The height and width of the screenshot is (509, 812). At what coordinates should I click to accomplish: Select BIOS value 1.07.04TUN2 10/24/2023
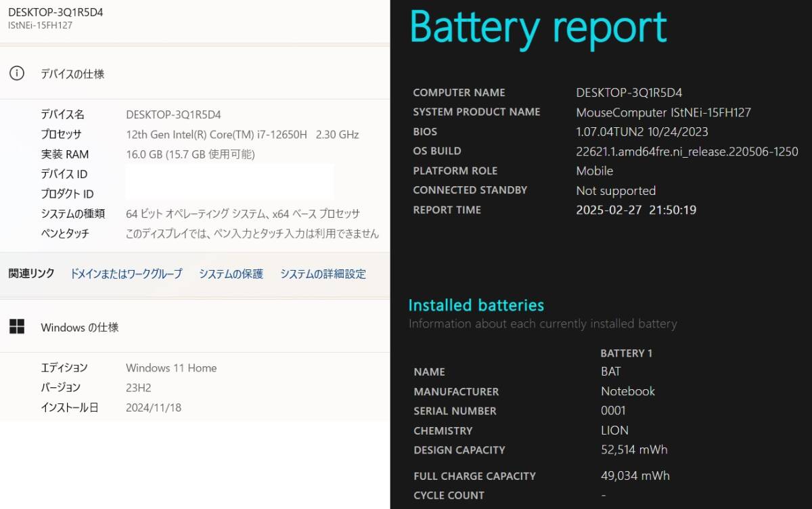point(642,132)
